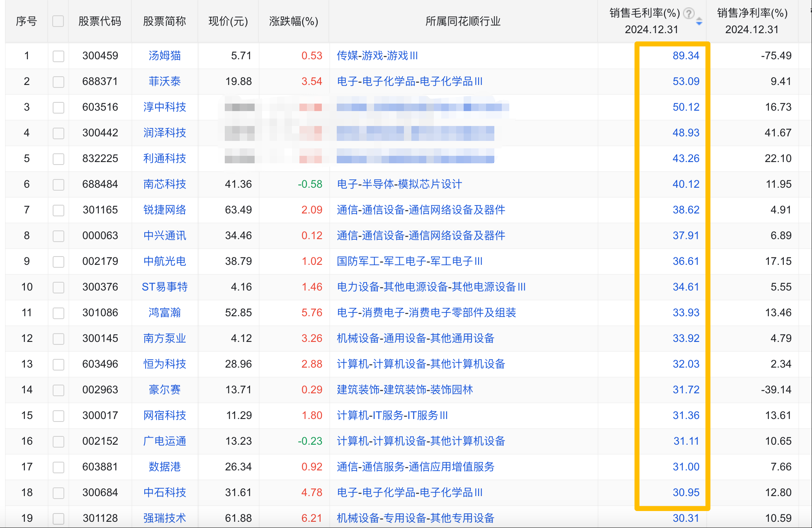
Task: Open stock link 润泽科技
Action: click(165, 133)
